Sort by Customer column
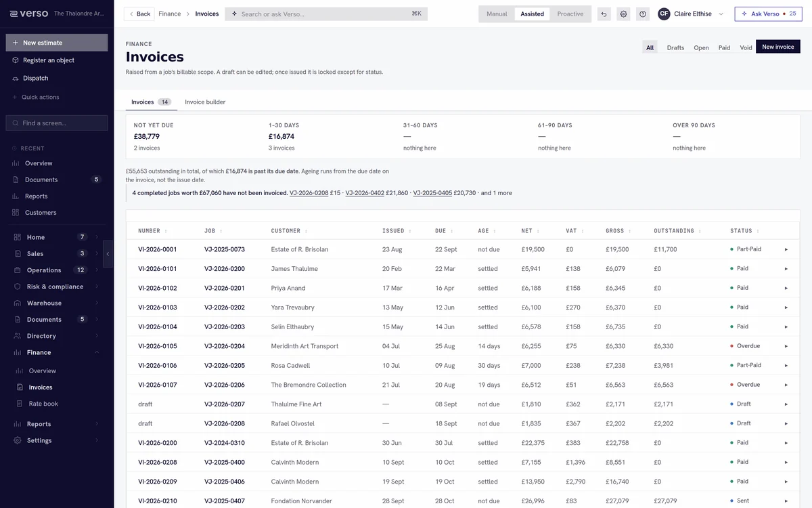 coord(290,231)
